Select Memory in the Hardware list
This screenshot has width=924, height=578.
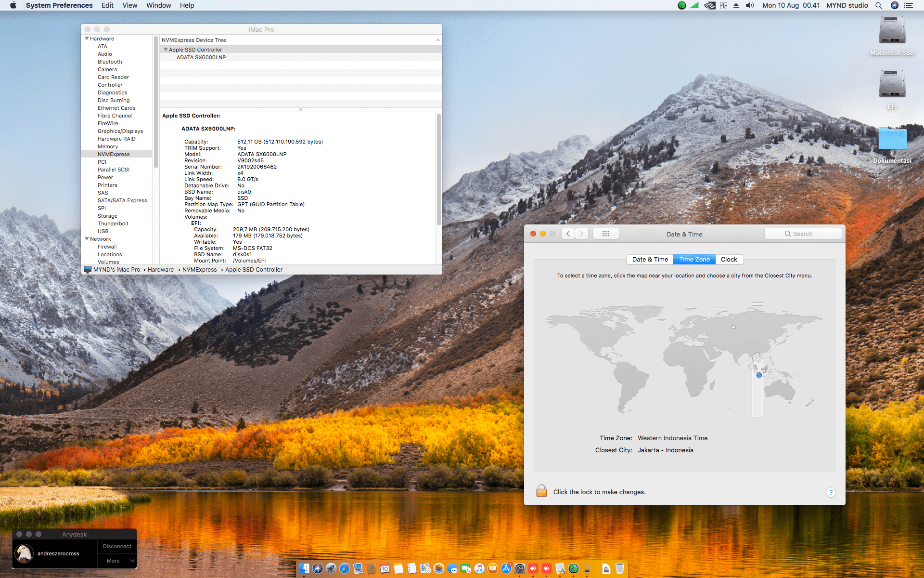[x=108, y=146]
